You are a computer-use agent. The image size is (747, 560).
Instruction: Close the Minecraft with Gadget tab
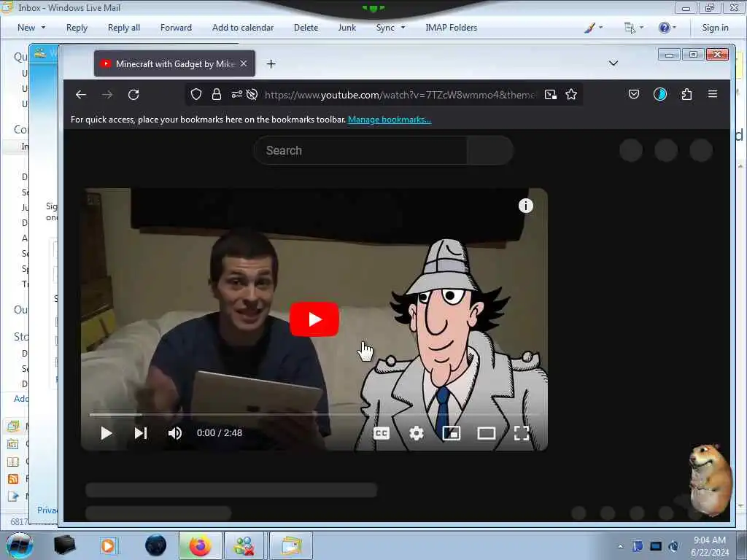pyautogui.click(x=244, y=63)
